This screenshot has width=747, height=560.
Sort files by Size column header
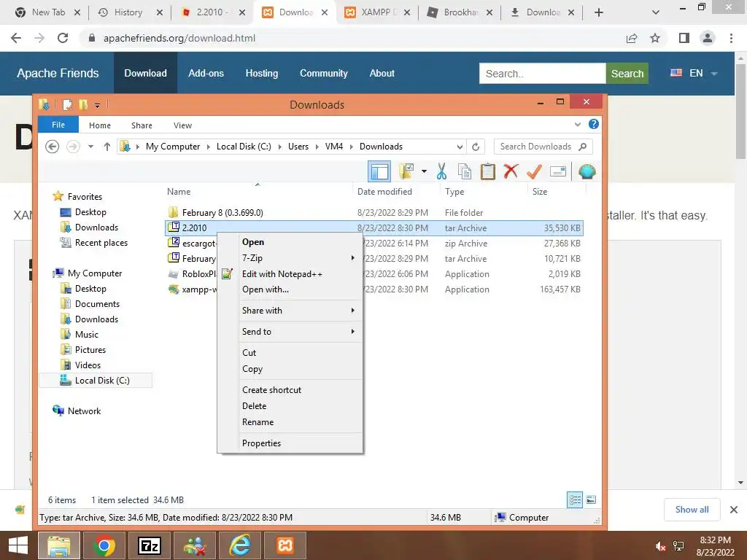tap(540, 192)
